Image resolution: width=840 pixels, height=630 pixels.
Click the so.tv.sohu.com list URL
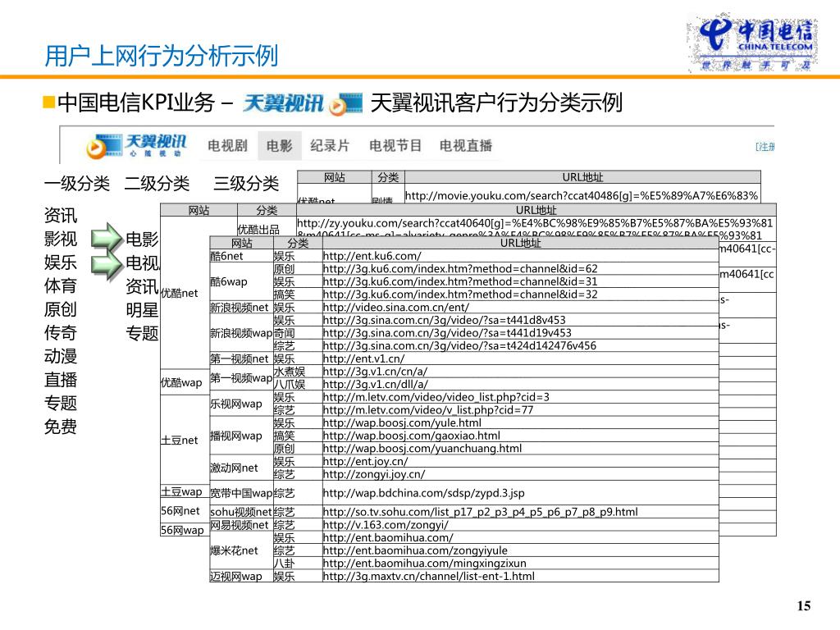481,512
